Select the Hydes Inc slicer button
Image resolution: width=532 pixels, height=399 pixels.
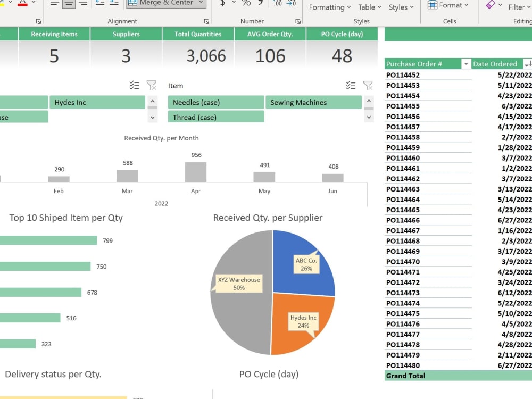click(97, 102)
